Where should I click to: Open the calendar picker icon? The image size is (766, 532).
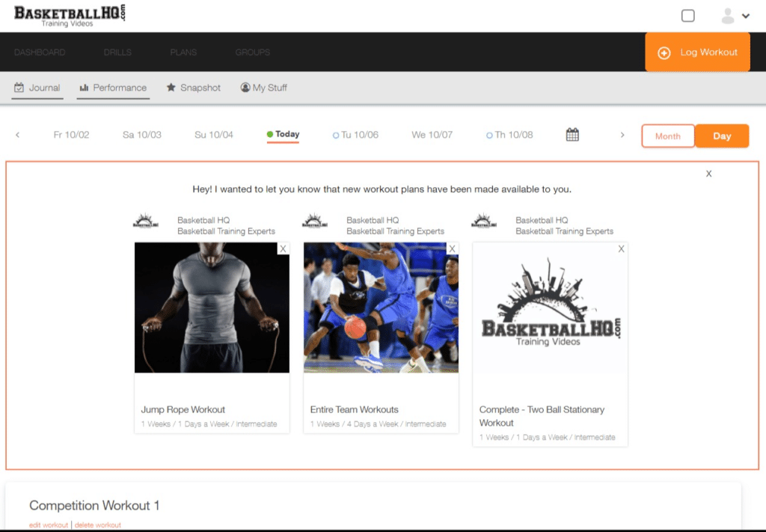point(572,134)
